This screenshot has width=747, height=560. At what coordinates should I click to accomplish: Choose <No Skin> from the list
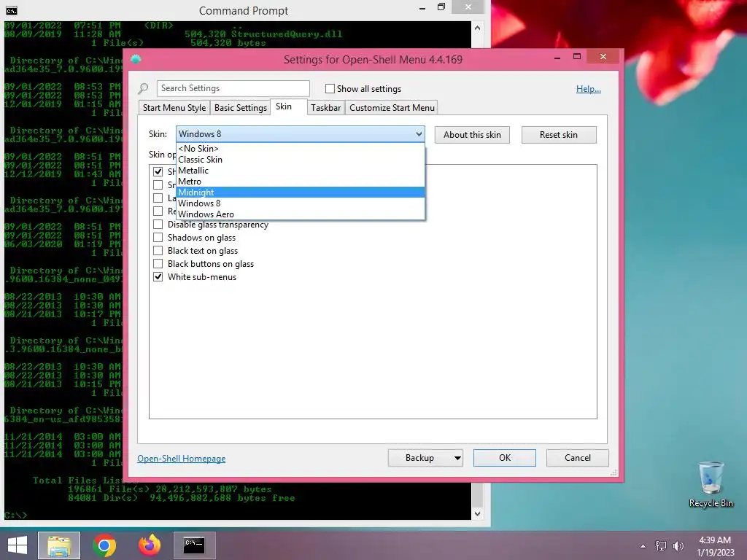point(300,149)
